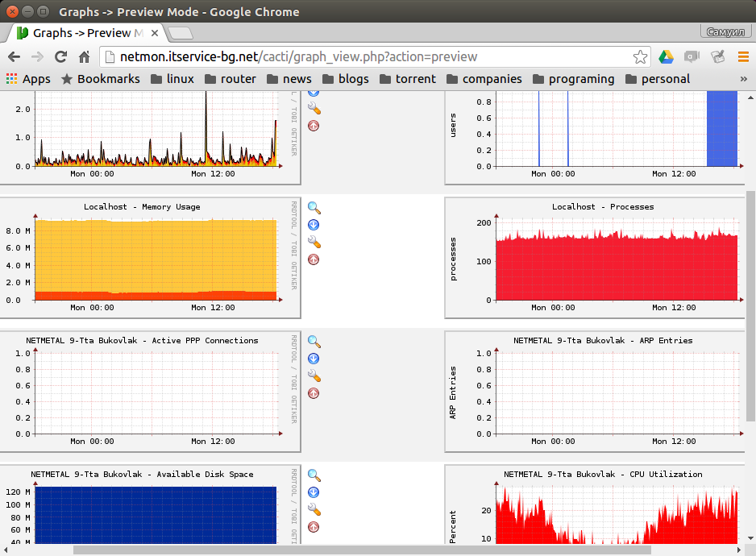Open the users graph at top right

(x=595, y=138)
